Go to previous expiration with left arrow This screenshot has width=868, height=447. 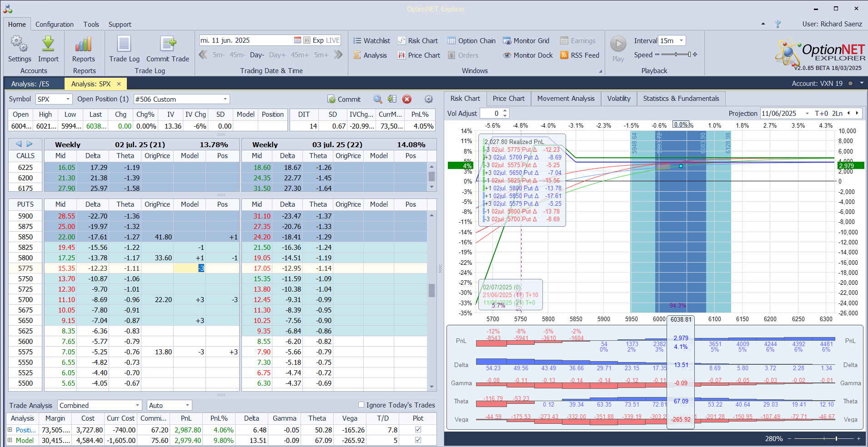[x=19, y=144]
